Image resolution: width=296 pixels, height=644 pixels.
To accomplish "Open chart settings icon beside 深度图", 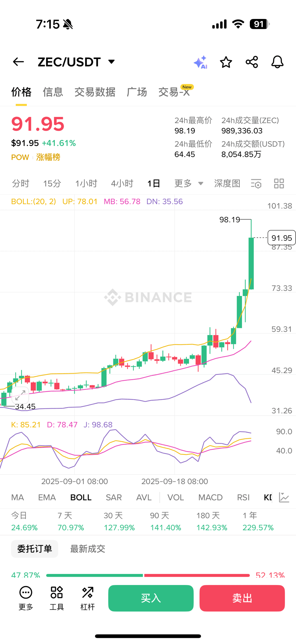I will [256, 184].
